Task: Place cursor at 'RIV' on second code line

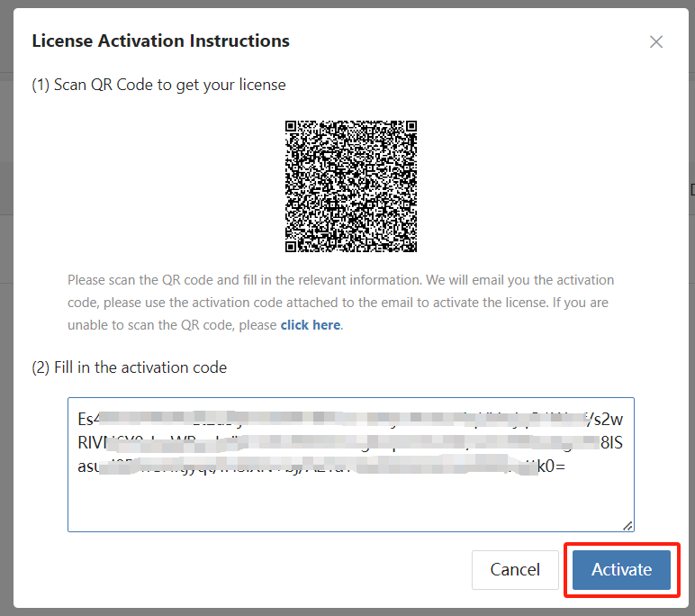Action: (x=78, y=442)
